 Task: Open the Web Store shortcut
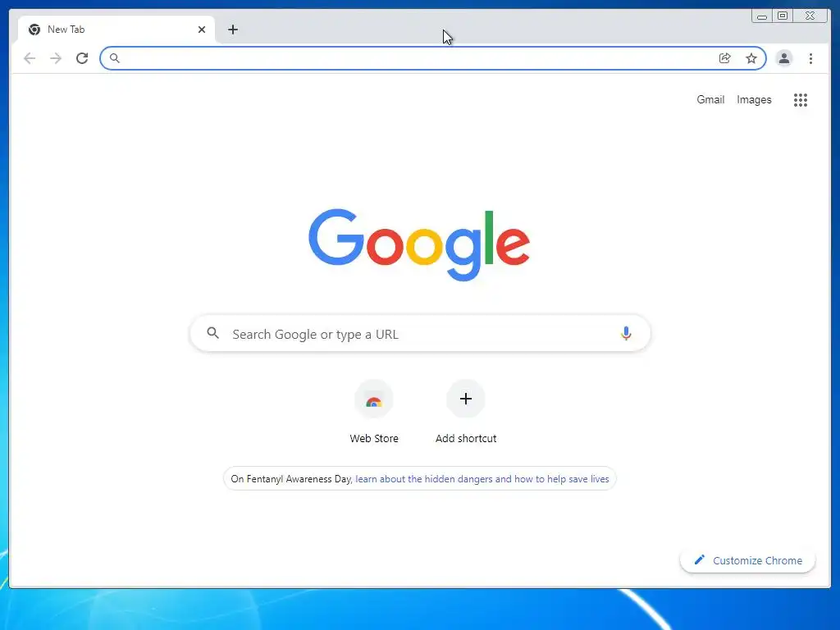374,412
